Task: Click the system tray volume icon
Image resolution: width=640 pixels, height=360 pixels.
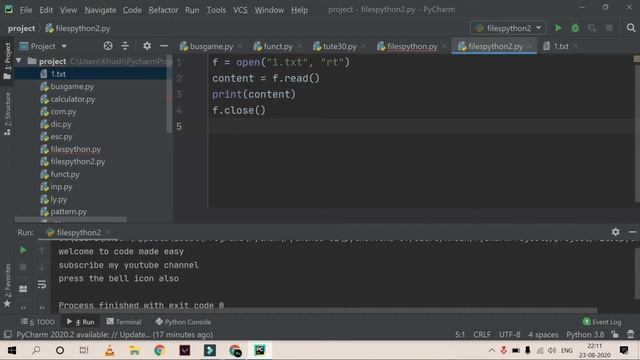Action: pos(552,350)
